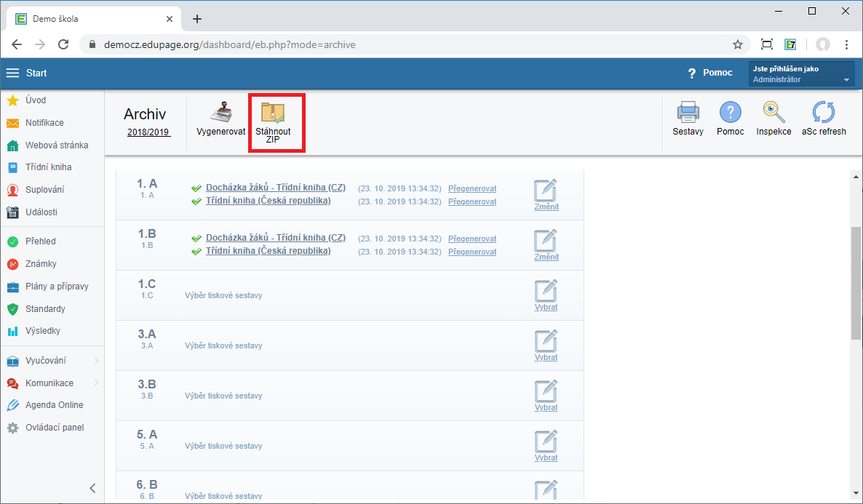This screenshot has width=863, height=504.
Task: Open the school year 2018/2019 selector
Action: click(148, 132)
